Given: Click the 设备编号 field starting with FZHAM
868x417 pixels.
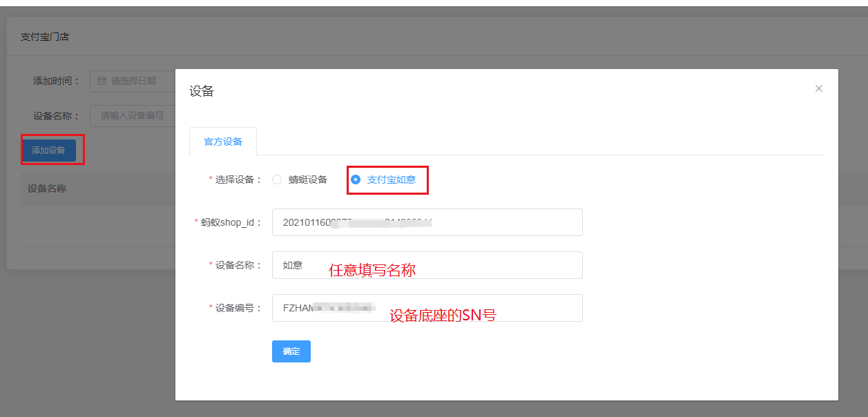Looking at the screenshot, I should coord(427,308).
